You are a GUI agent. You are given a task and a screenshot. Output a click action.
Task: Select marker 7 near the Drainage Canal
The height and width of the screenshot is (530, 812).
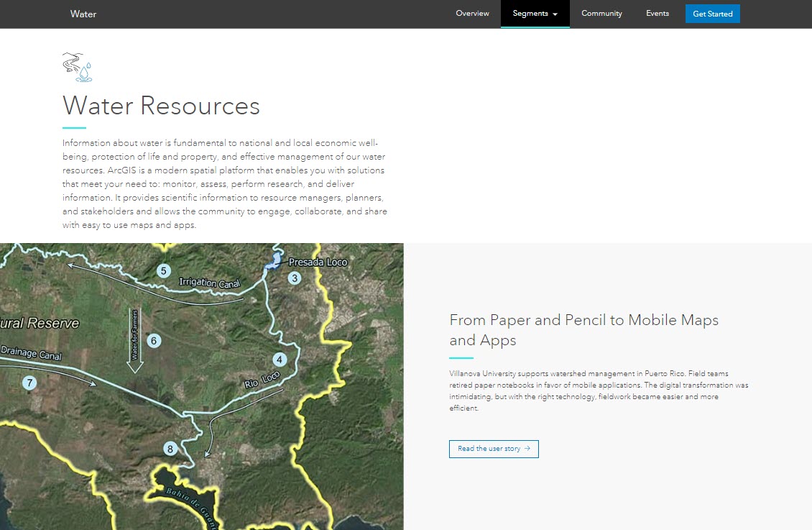point(29,383)
